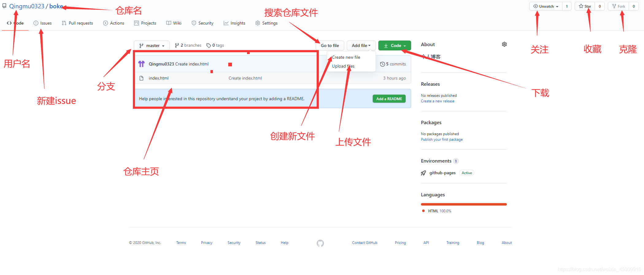This screenshot has height=275, width=644.
Task: Click the Issues circle icon
Action: [36, 23]
